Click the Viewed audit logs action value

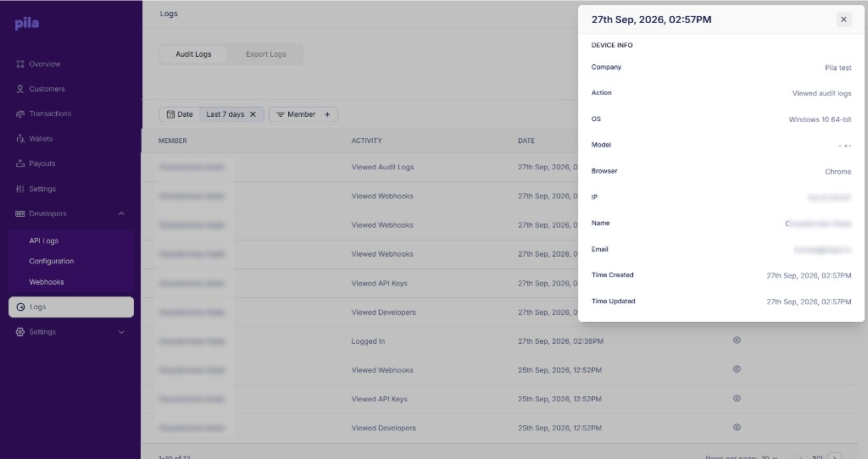821,93
